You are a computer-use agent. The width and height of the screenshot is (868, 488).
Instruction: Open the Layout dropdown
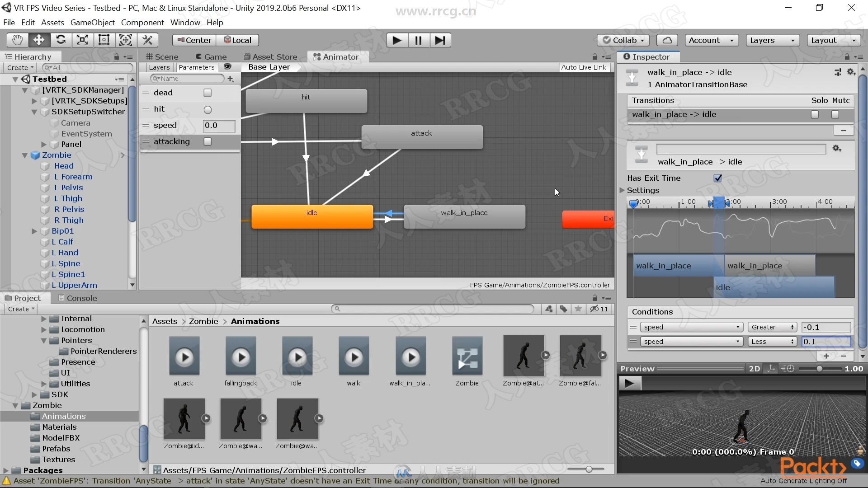tap(834, 40)
